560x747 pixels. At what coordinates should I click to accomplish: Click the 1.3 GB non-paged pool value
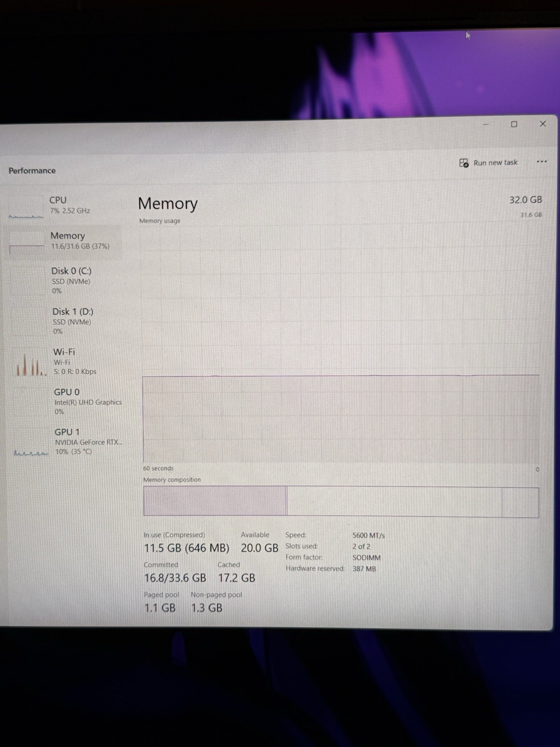(x=207, y=608)
